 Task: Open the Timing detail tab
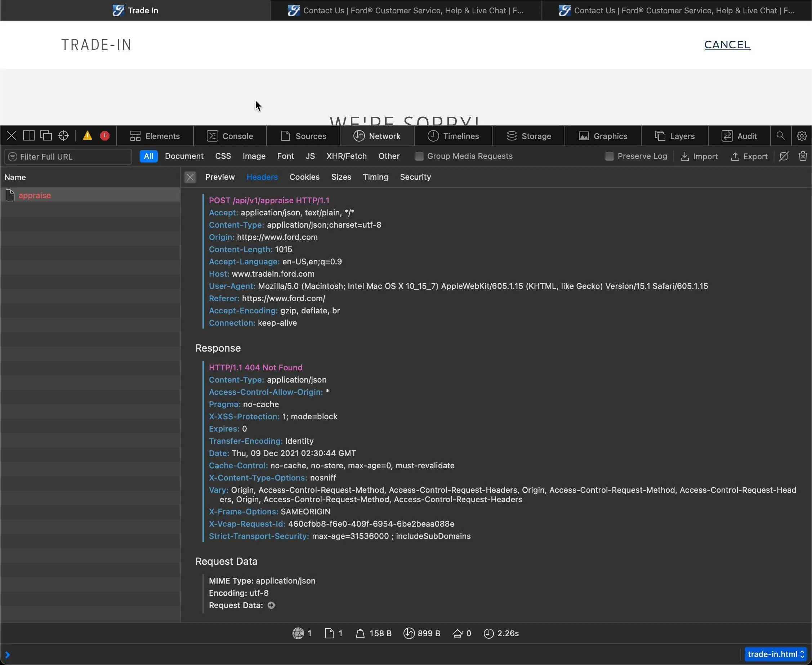point(376,177)
